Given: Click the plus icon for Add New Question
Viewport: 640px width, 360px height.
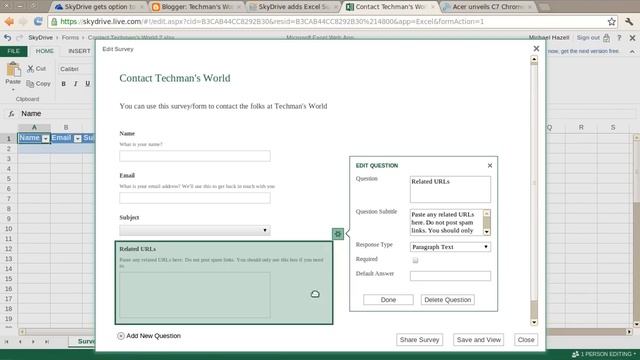Looking at the screenshot, I should click(121, 336).
